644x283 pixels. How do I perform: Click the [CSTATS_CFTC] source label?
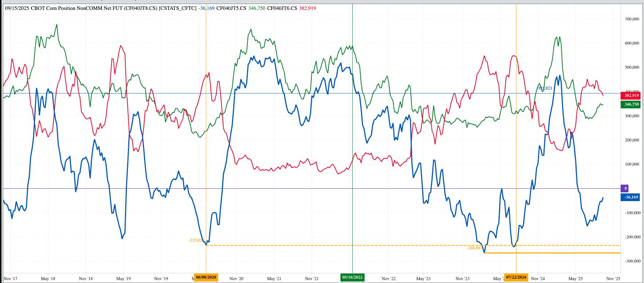[x=178, y=8]
